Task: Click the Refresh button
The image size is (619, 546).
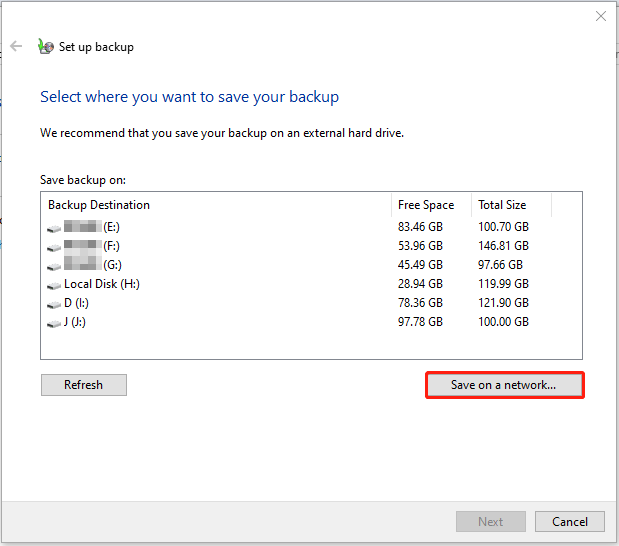Action: click(x=84, y=385)
